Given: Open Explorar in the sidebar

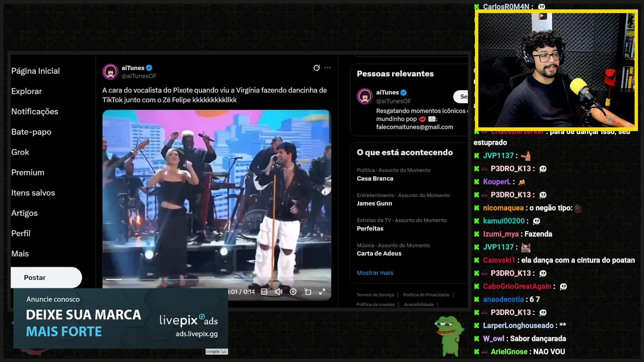Looking at the screenshot, I should click(27, 91).
